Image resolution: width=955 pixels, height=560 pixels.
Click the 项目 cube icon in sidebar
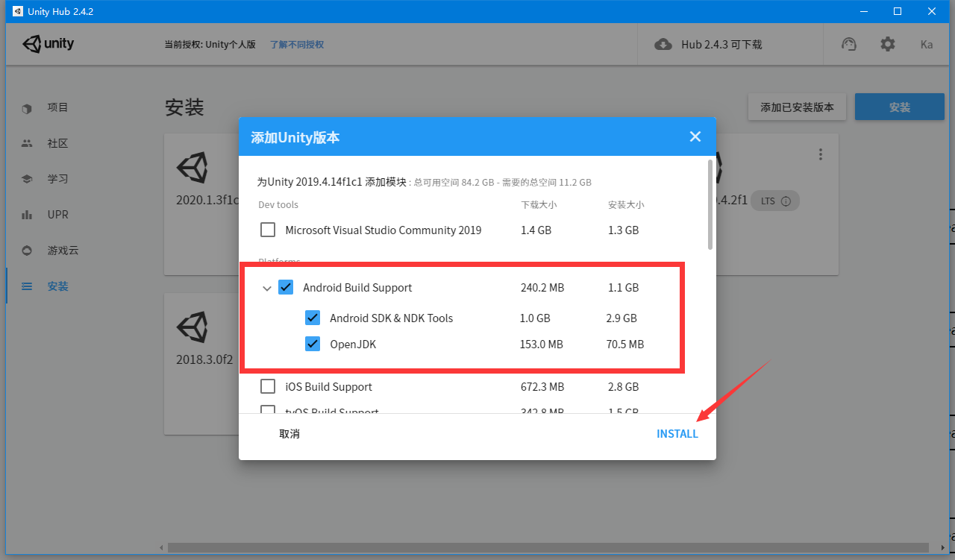point(27,108)
